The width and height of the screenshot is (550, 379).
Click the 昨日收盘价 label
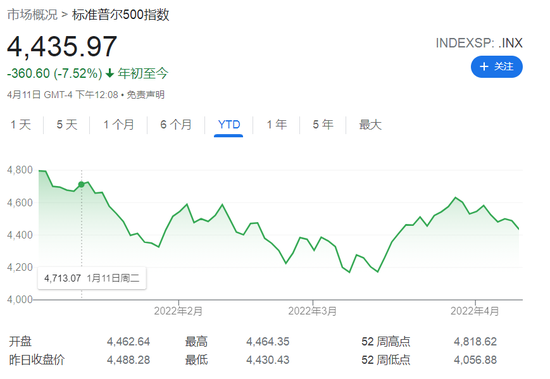pos(37,360)
